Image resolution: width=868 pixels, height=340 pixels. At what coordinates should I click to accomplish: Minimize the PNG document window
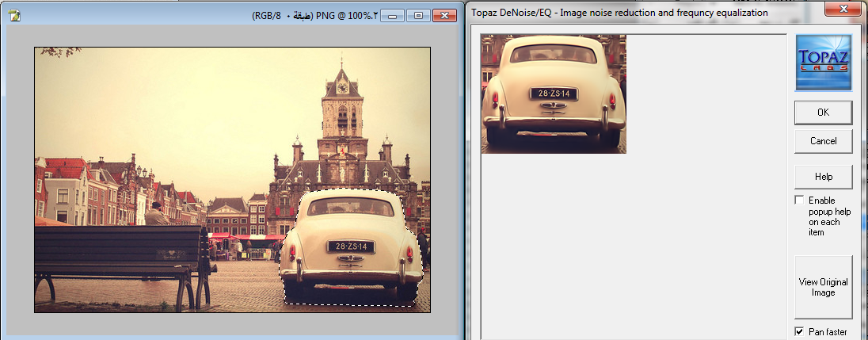pyautogui.click(x=392, y=15)
